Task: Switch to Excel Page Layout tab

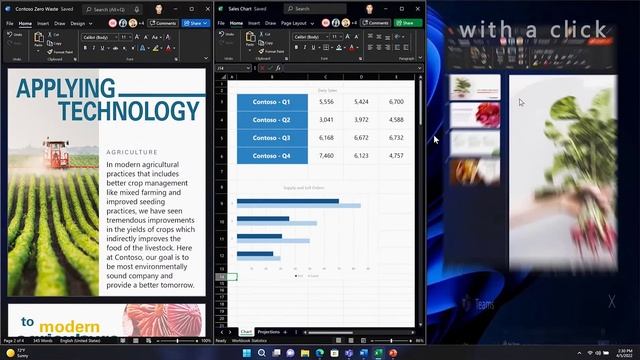Action: (x=293, y=23)
